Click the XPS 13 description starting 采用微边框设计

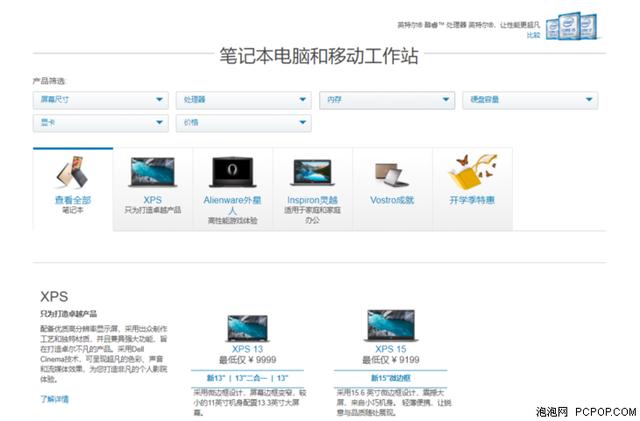249,403
